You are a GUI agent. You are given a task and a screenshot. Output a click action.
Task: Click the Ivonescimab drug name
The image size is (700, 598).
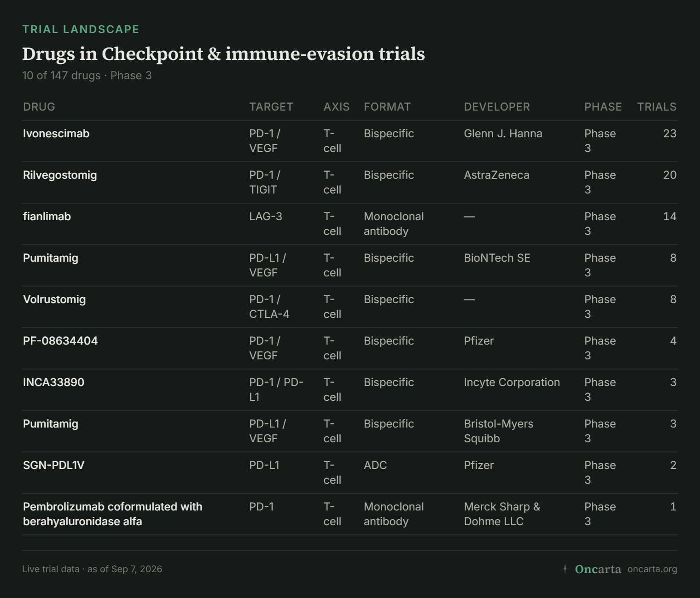click(56, 134)
